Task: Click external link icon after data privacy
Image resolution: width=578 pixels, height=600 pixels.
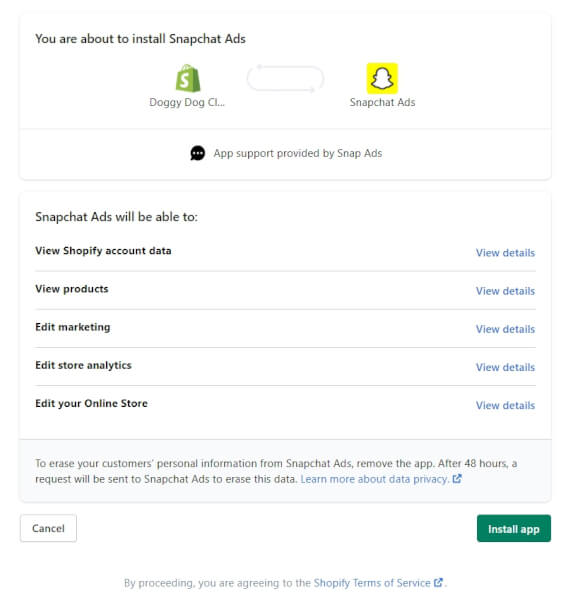Action: pyautogui.click(x=457, y=479)
